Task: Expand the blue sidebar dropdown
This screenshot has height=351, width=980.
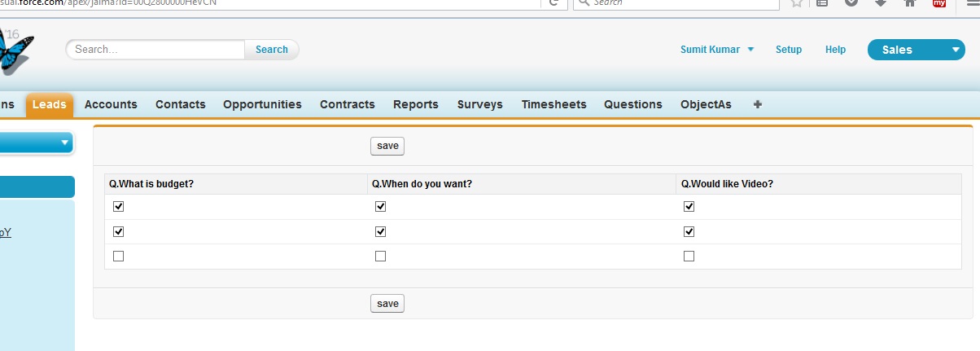Action: pos(37,143)
